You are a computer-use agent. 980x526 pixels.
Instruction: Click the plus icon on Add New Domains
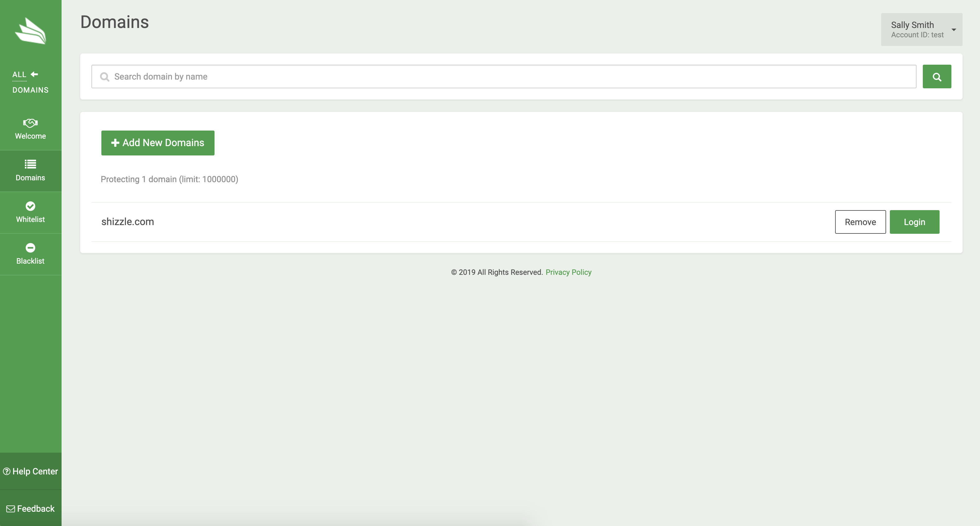[115, 143]
